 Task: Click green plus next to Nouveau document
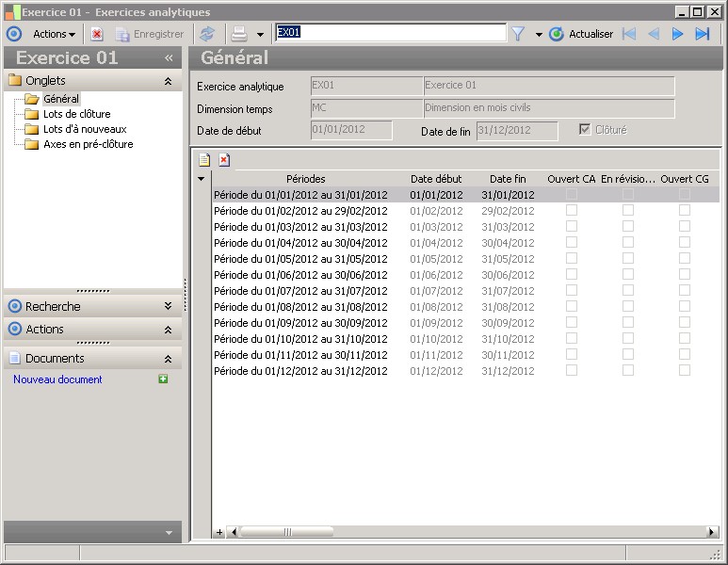(164, 379)
